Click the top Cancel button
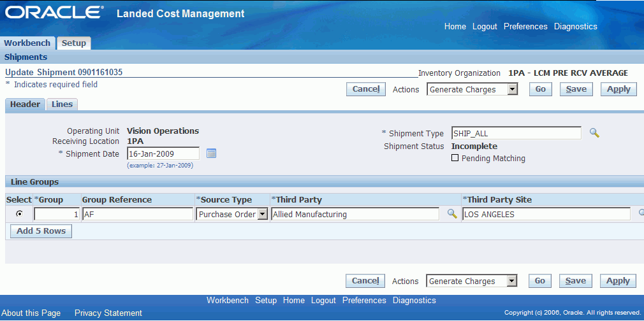644x321 pixels. click(x=365, y=89)
